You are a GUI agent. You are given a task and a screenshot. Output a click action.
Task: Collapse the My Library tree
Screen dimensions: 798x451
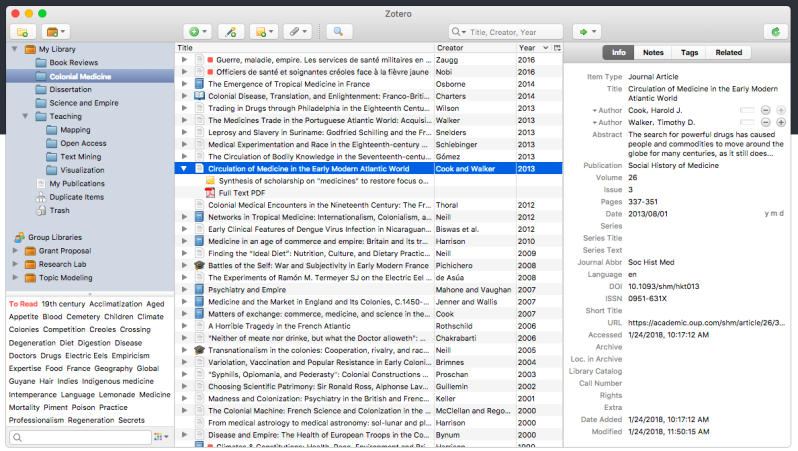[x=15, y=49]
